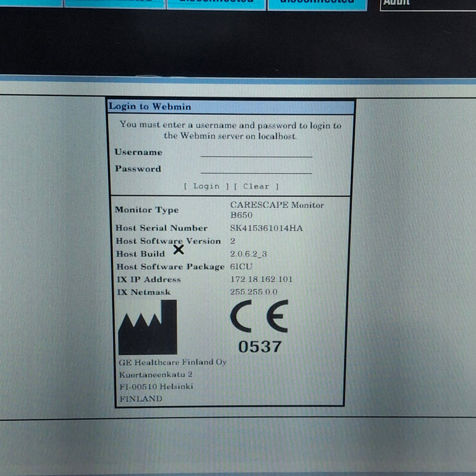Click the host build value 2.0.6.2_3
Image resolution: width=476 pixels, height=476 pixels.
point(248,254)
